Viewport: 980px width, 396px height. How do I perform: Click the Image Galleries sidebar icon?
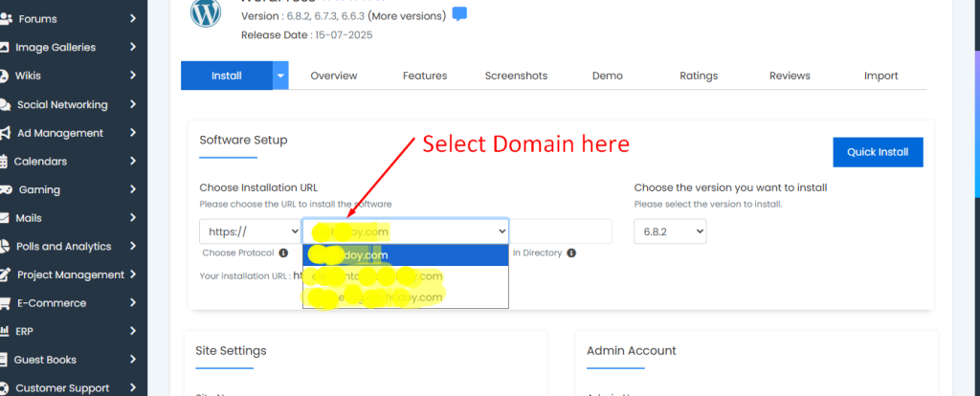coord(6,47)
